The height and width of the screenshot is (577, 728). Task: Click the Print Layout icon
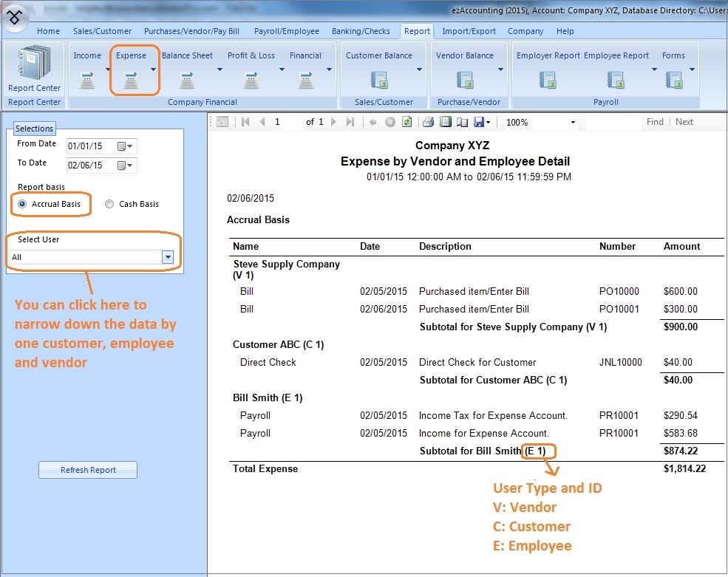click(x=445, y=122)
